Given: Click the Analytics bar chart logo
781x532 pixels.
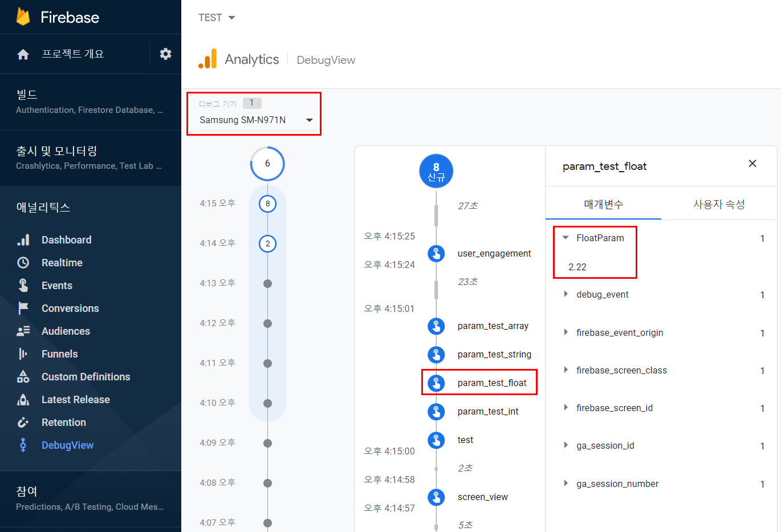Looking at the screenshot, I should 208,59.
